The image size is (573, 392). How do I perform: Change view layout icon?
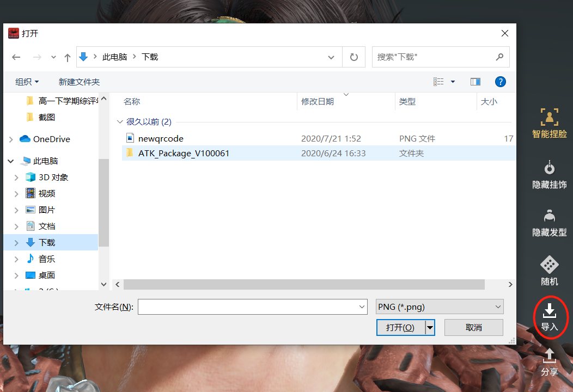coord(438,82)
